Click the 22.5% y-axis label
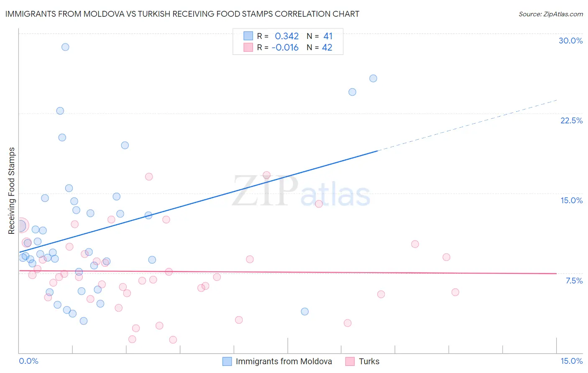588x373 pixels. (571, 120)
